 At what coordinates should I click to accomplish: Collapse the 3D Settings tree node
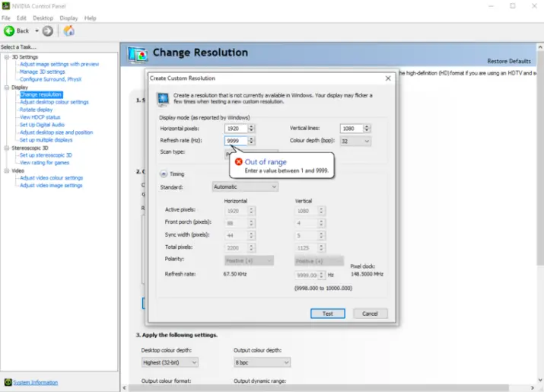tap(7, 57)
